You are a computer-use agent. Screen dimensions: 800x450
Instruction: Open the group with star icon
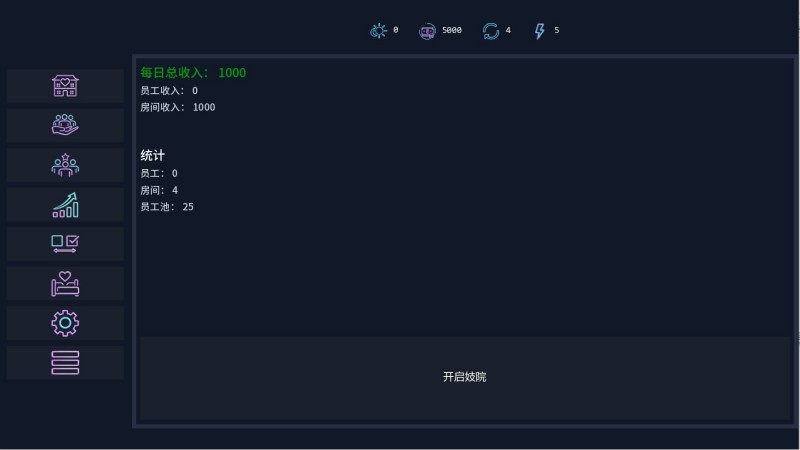(65, 165)
